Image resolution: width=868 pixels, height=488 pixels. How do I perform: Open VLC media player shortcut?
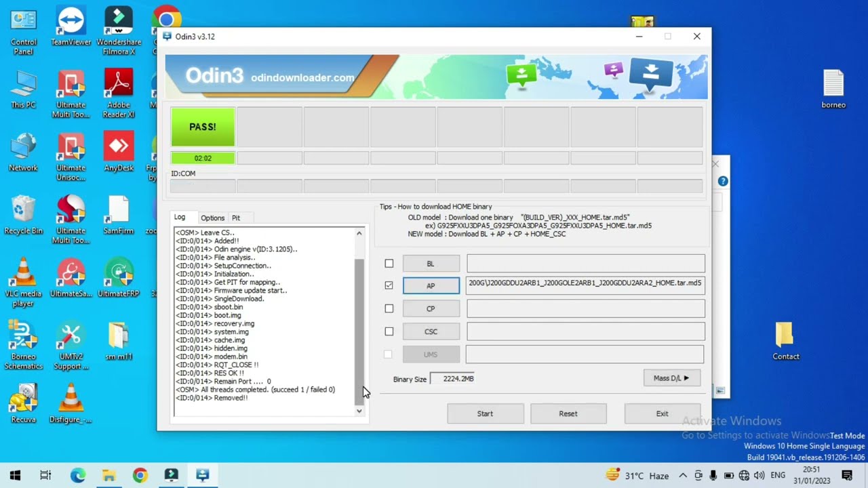pyautogui.click(x=23, y=283)
